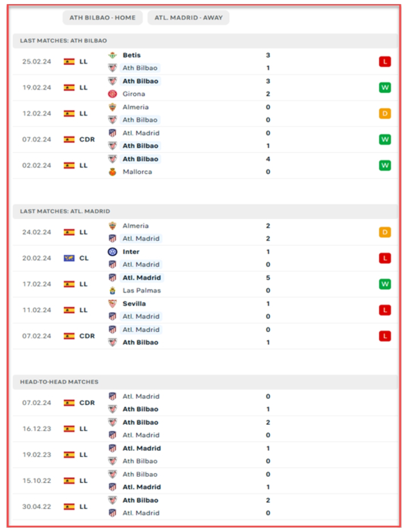This screenshot has width=409, height=532.
Task: Click the Mallorca club crest icon
Action: pos(112,172)
